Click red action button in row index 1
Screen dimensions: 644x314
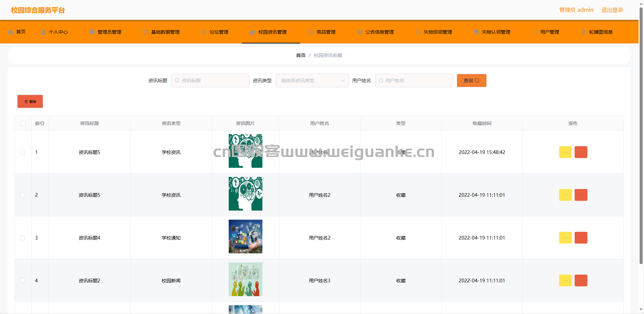(x=581, y=152)
